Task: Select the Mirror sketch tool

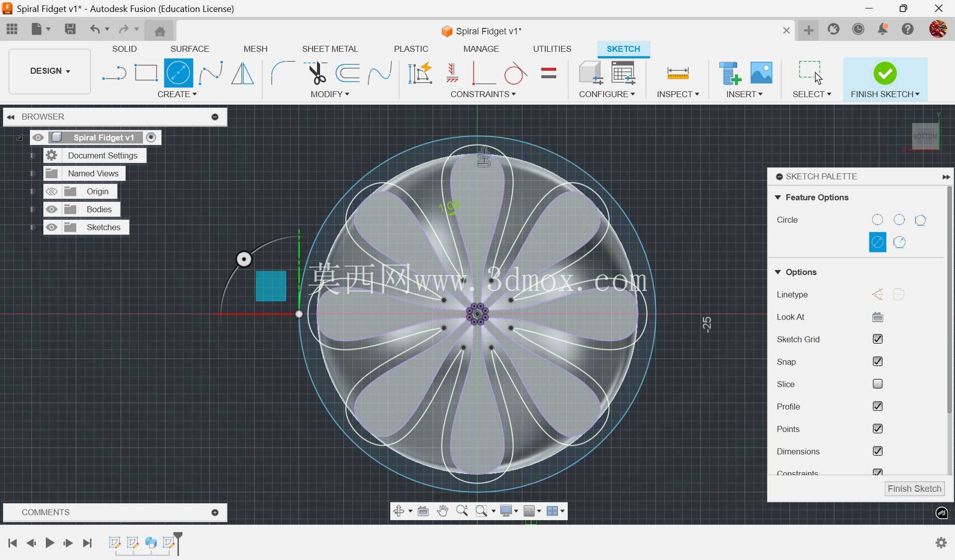Action: point(243,73)
